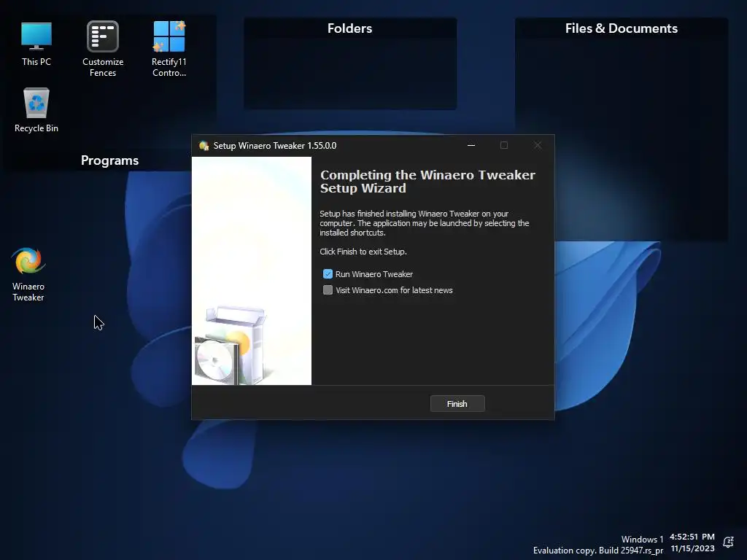This screenshot has width=747, height=560.
Task: Click the setup window title bar icon
Action: coord(204,146)
